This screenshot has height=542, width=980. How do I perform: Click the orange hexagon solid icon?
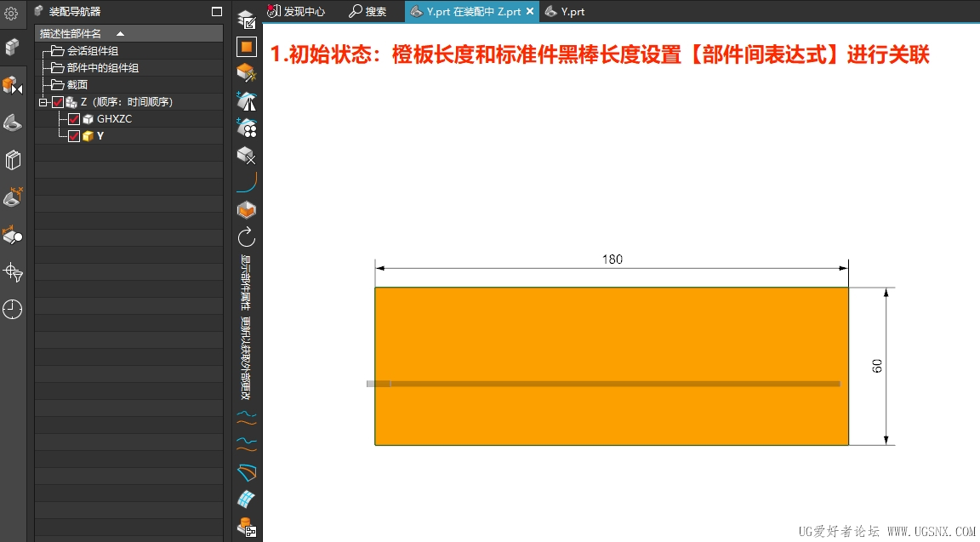(247, 210)
